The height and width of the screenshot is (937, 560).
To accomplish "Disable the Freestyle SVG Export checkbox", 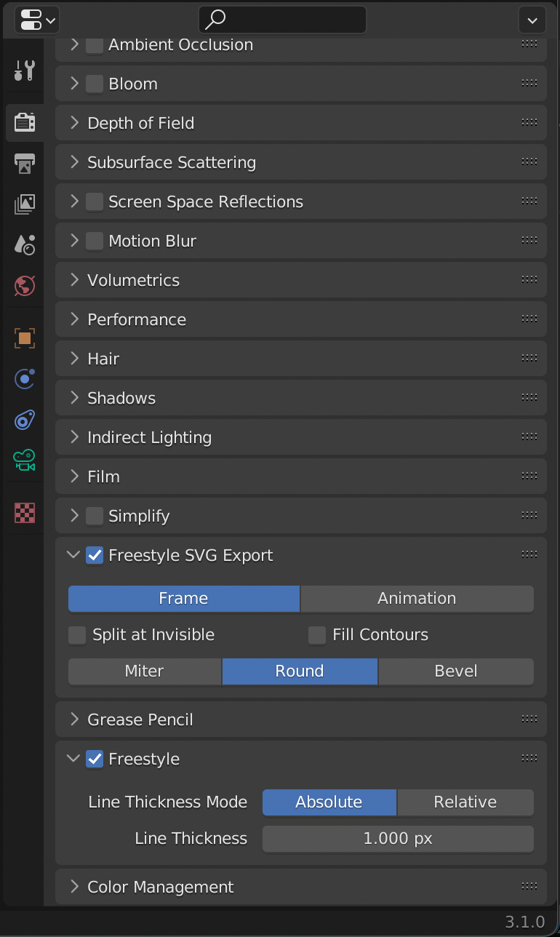I will pyautogui.click(x=95, y=555).
